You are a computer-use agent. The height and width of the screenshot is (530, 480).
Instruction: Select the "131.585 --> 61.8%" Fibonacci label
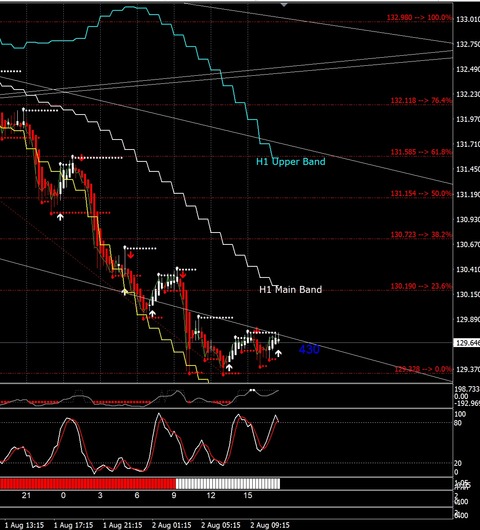421,152
